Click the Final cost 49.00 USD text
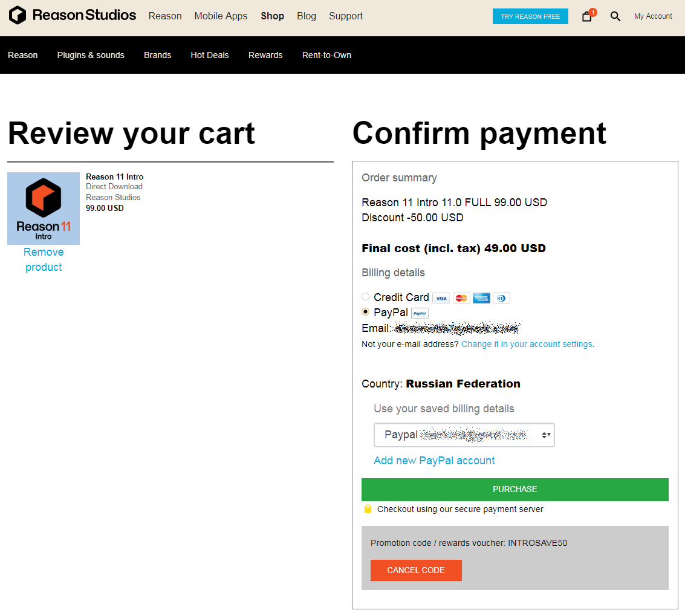 pos(453,248)
